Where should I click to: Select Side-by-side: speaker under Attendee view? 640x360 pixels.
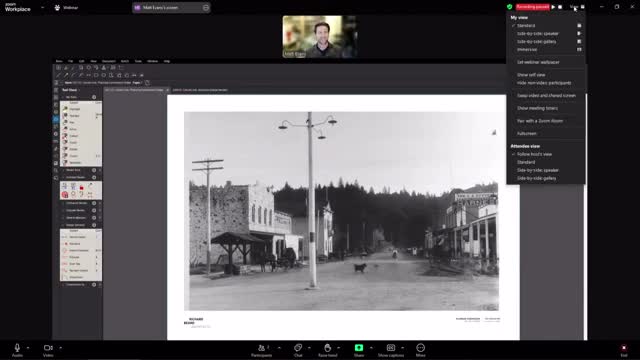pyautogui.click(x=546, y=170)
